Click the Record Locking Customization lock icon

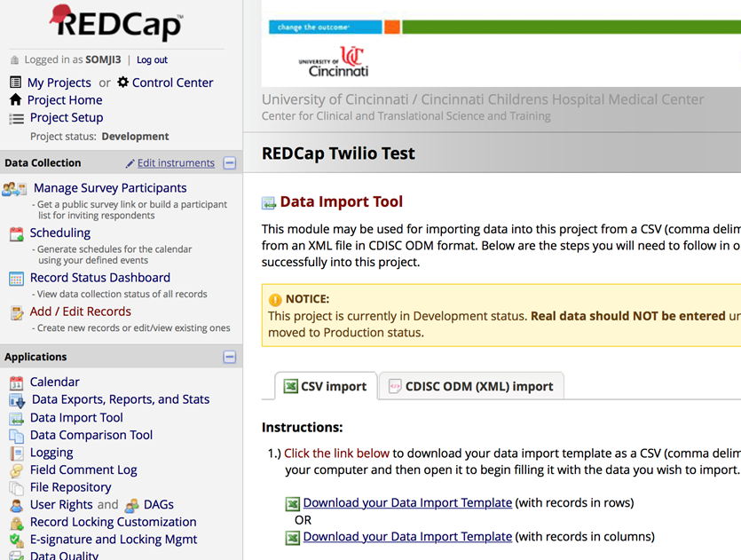(x=17, y=523)
